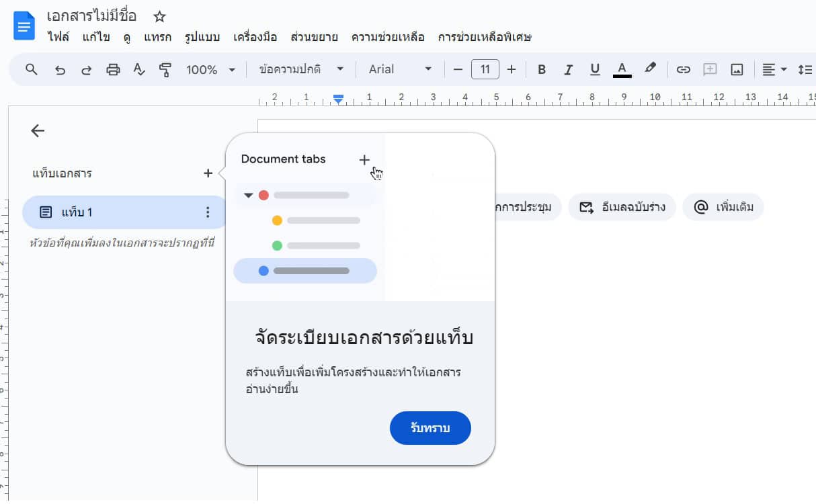Redo the last action

click(x=86, y=69)
